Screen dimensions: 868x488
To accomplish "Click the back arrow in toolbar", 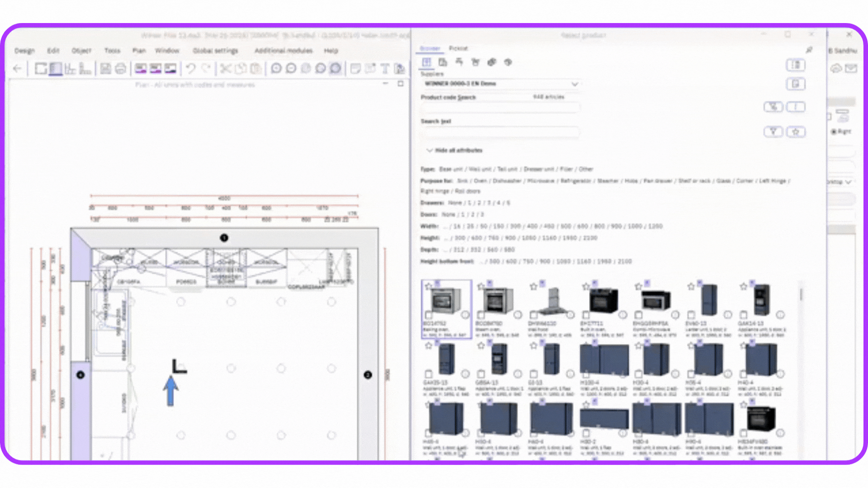I will click(17, 69).
